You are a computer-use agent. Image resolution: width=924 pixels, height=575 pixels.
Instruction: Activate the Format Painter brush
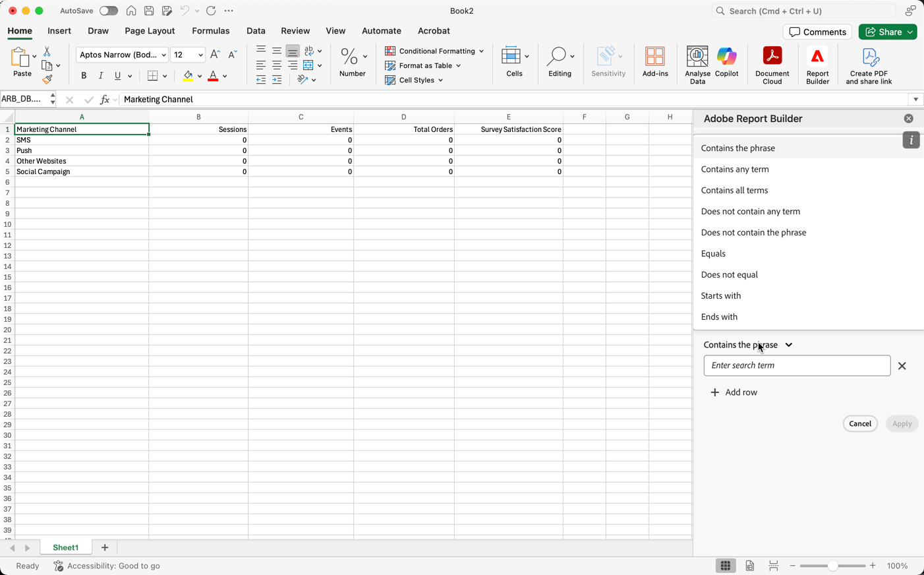[x=47, y=80]
